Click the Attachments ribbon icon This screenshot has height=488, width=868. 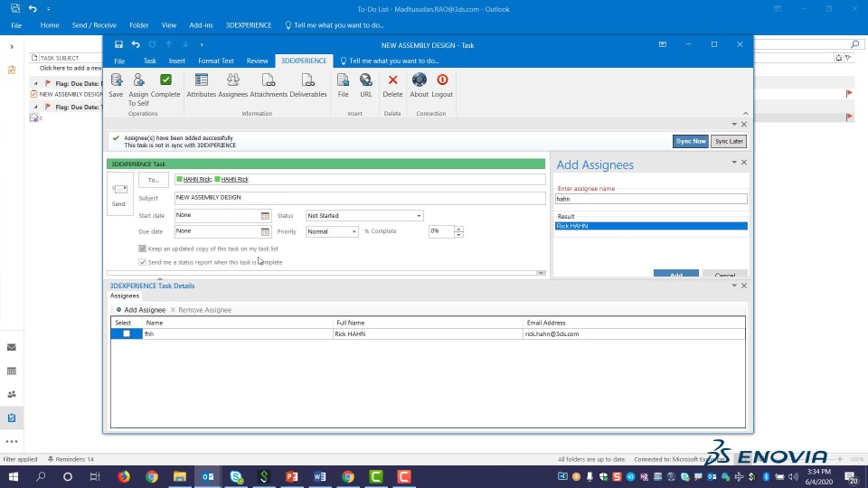pyautogui.click(x=269, y=81)
